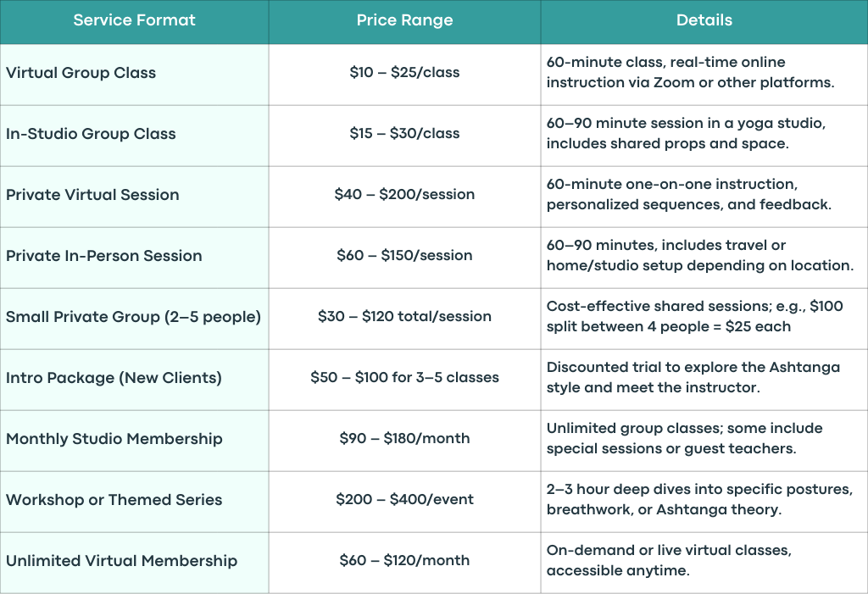Screen dimensions: 868x594
Task: Click the Price Range column header
Action: 404,20
